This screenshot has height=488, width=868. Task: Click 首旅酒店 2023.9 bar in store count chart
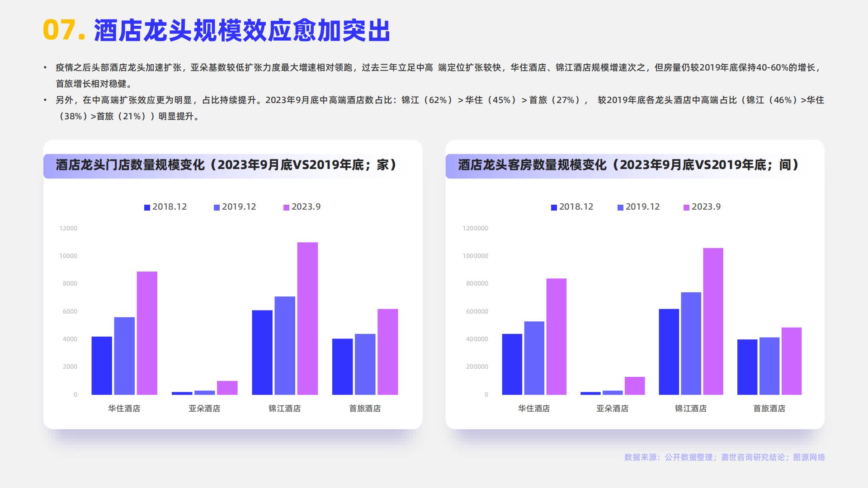click(388, 352)
